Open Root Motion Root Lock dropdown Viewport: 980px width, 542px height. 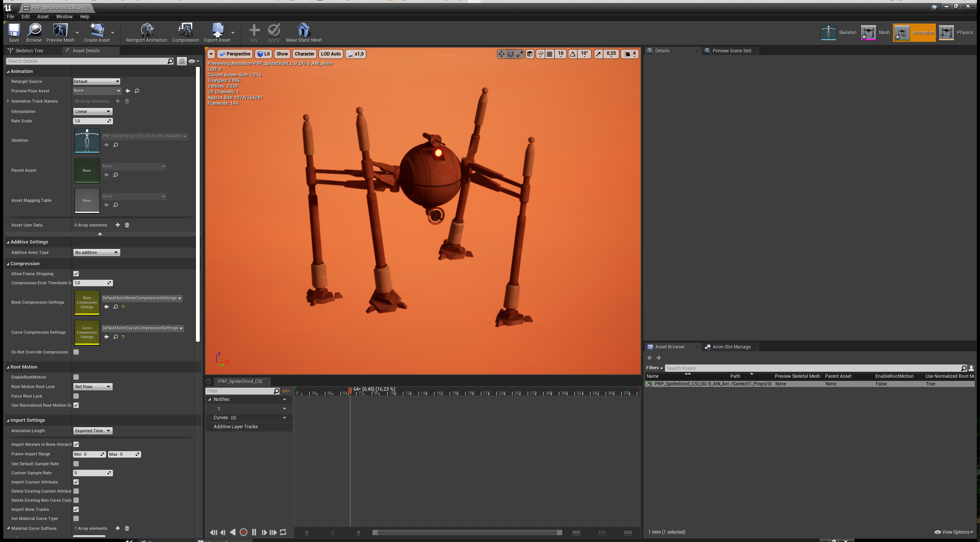click(93, 387)
